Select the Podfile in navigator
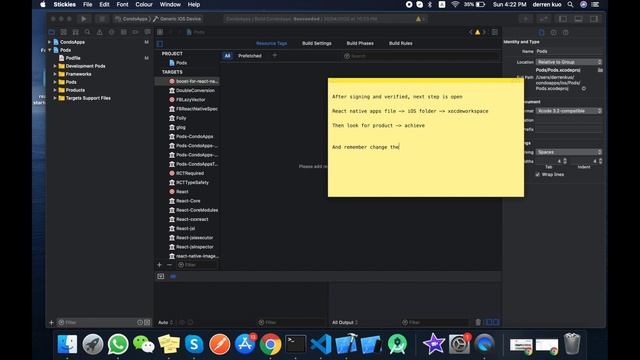The width and height of the screenshot is (640, 360). pyautogui.click(x=73, y=58)
